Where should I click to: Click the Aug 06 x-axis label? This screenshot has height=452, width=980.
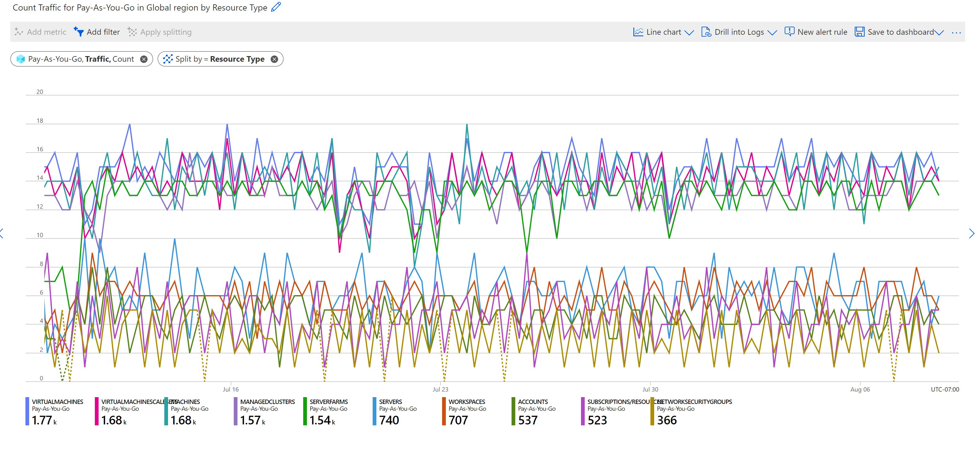860,389
